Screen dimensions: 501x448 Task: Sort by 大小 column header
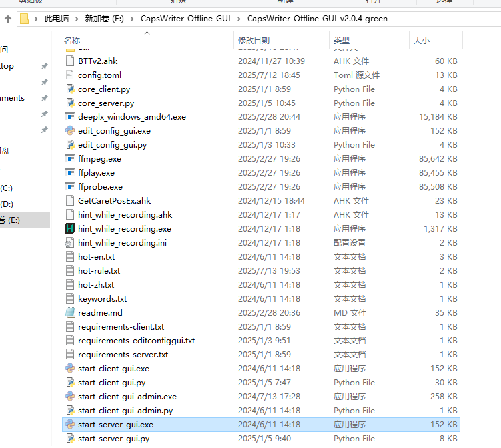tap(422, 40)
